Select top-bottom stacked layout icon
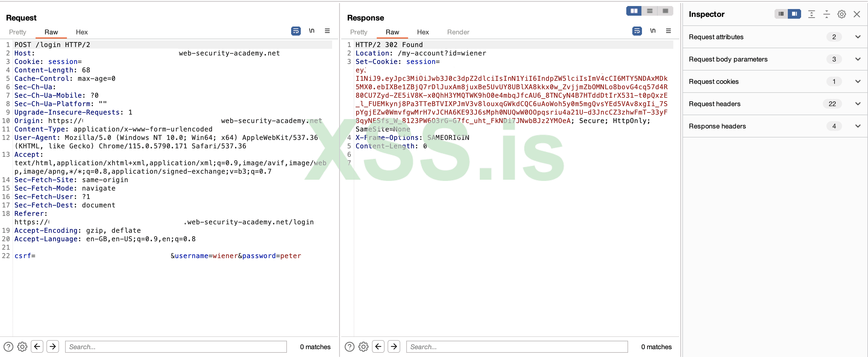The height and width of the screenshot is (357, 868). 650,11
